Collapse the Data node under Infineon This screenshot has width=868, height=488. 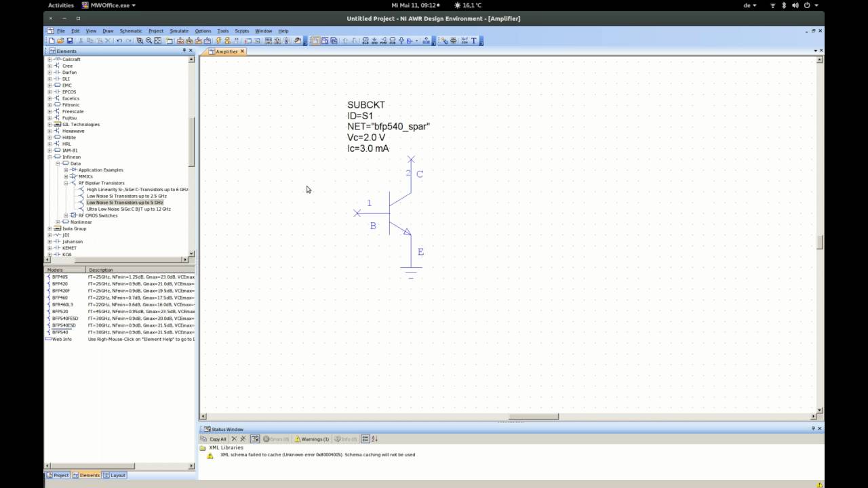click(58, 163)
